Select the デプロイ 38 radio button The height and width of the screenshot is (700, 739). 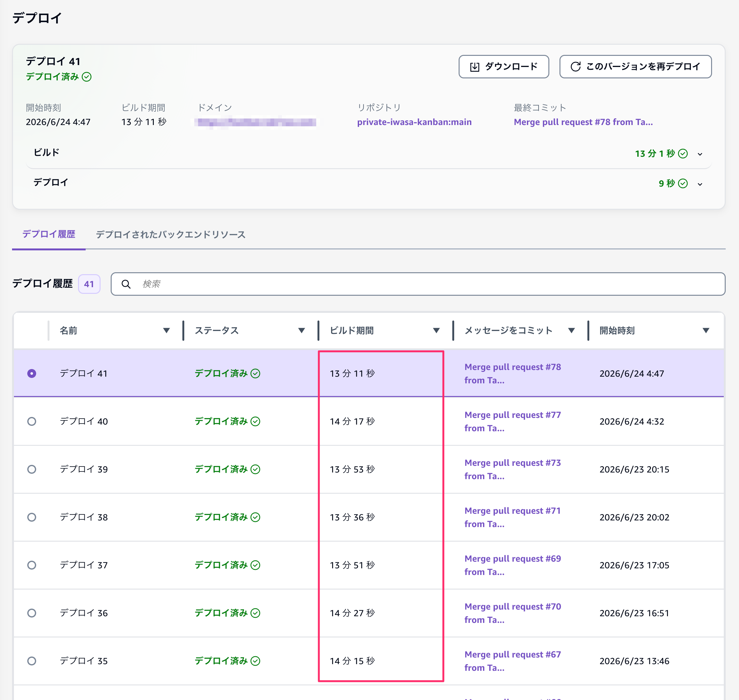(x=32, y=518)
